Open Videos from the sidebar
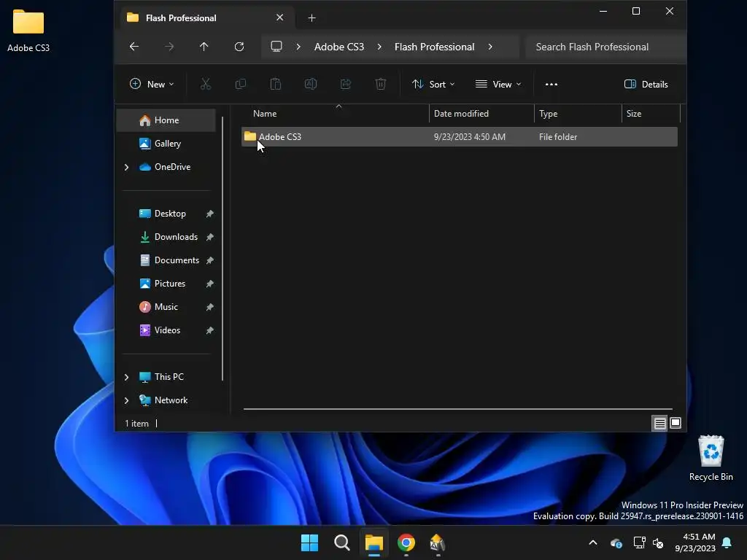Image resolution: width=747 pixels, height=560 pixels. point(166,330)
